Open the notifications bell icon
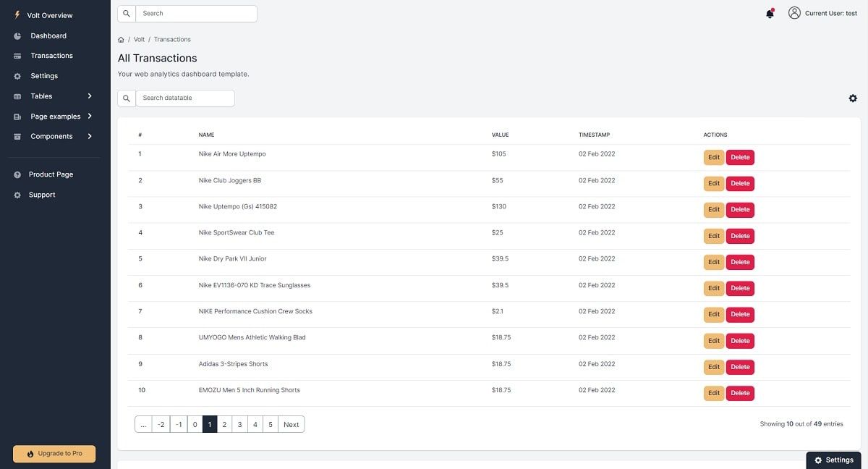This screenshot has height=469, width=868. click(770, 14)
